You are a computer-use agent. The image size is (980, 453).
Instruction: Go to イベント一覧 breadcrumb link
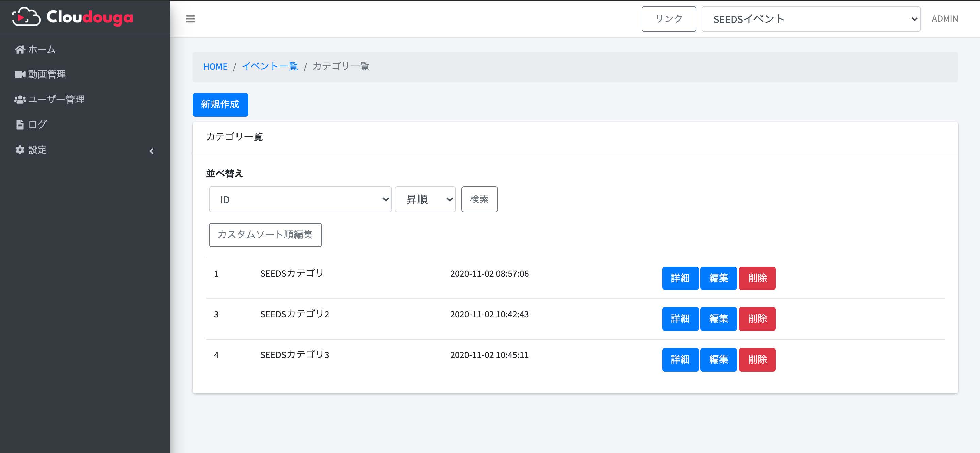[x=270, y=66]
